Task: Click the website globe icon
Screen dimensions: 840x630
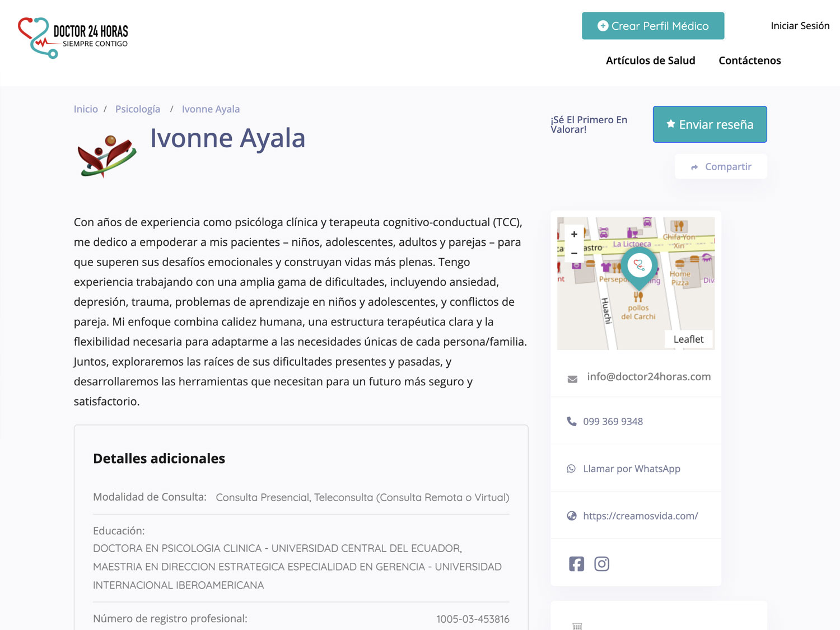Action: pyautogui.click(x=571, y=515)
